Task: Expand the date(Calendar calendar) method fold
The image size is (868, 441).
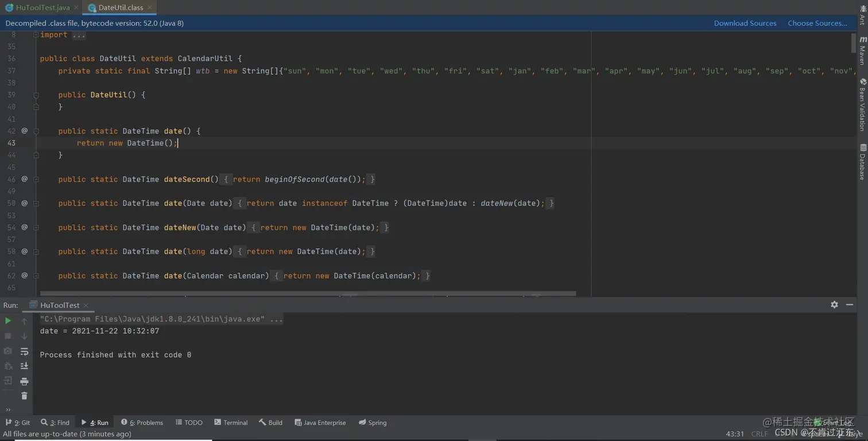Action: coord(36,276)
